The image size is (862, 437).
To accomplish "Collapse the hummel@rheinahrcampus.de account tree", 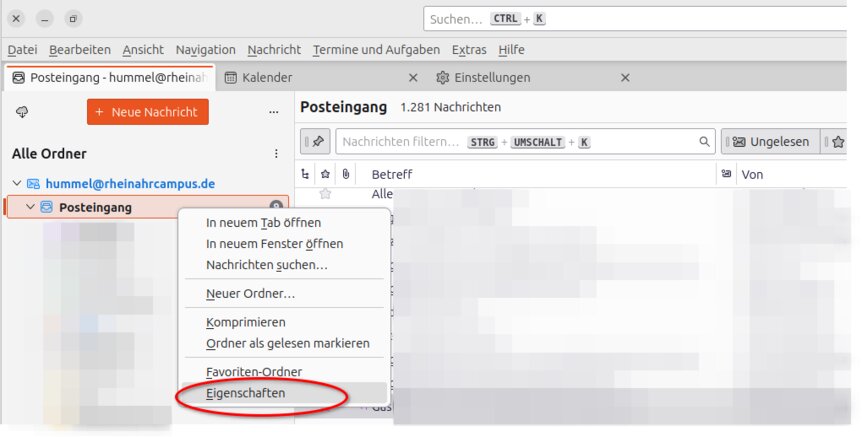I will 17,184.
